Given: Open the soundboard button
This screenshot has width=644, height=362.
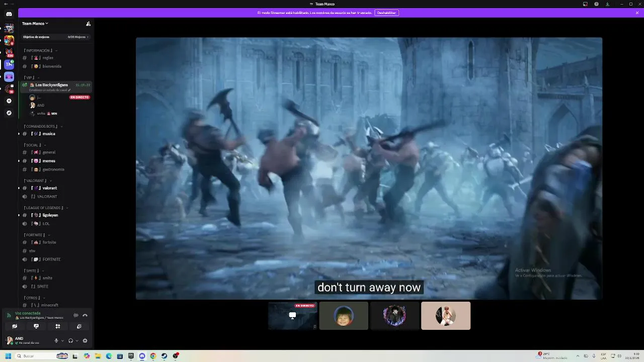Looking at the screenshot, I should tap(79, 326).
